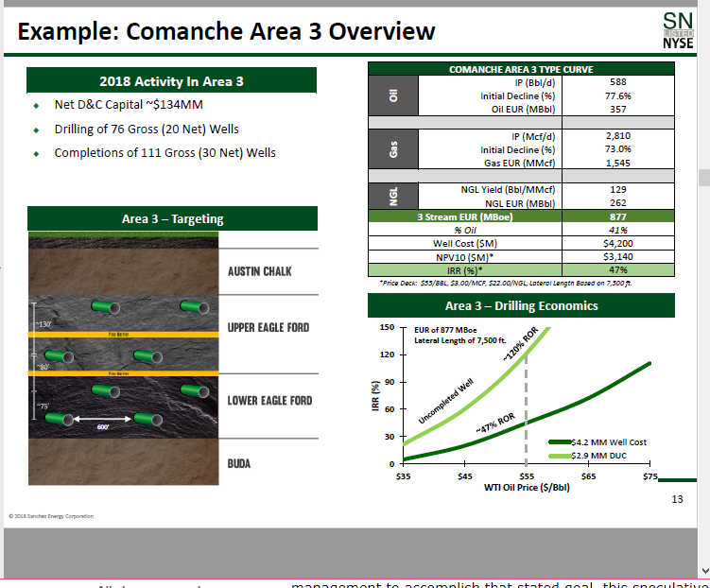Click the 'Area 3 – Targeting' header

coord(172,218)
